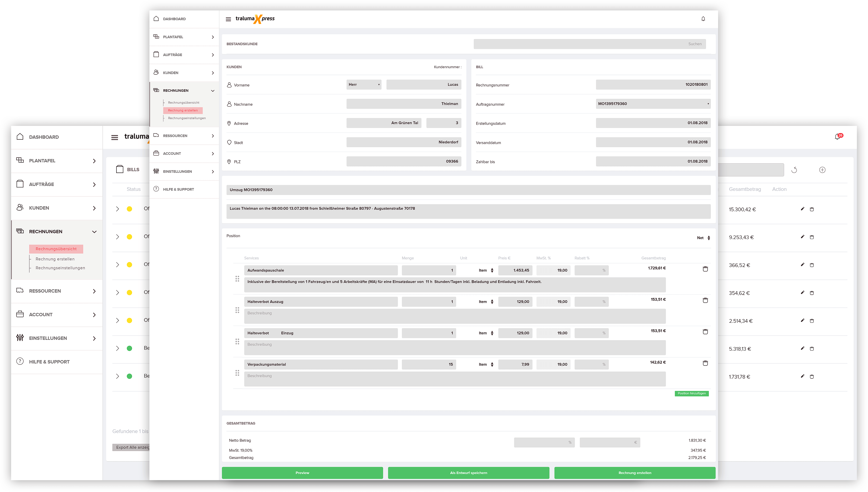Click Position hinzufügen button
868x492 pixels.
click(x=691, y=393)
